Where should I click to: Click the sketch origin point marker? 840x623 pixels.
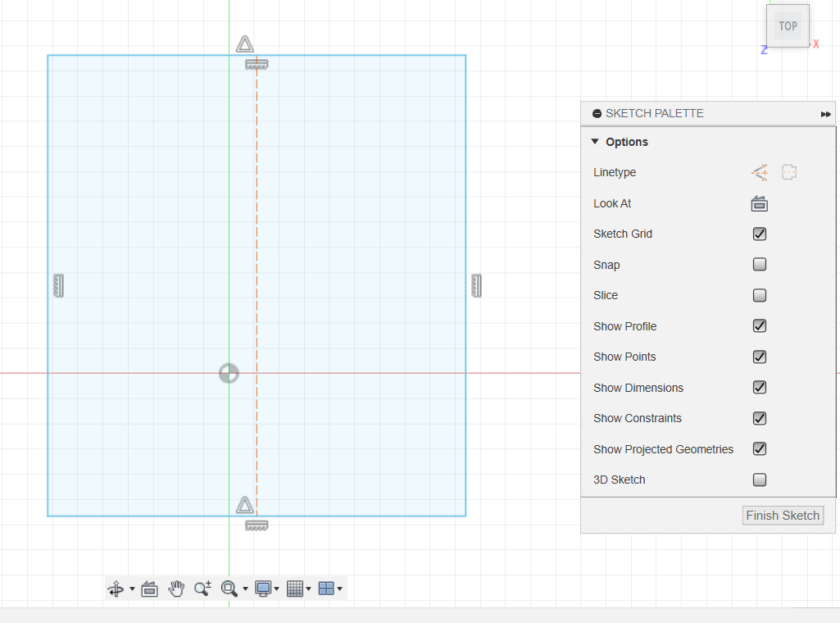pyautogui.click(x=229, y=374)
